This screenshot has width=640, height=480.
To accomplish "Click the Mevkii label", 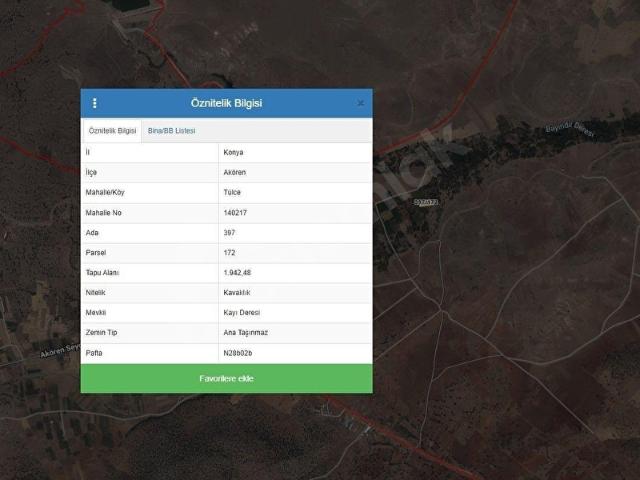I will pyautogui.click(x=96, y=313).
